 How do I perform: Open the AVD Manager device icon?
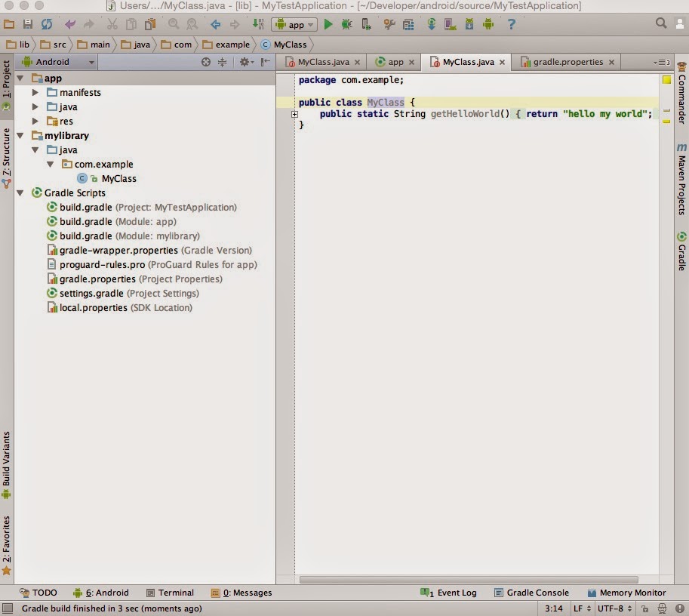point(450,24)
